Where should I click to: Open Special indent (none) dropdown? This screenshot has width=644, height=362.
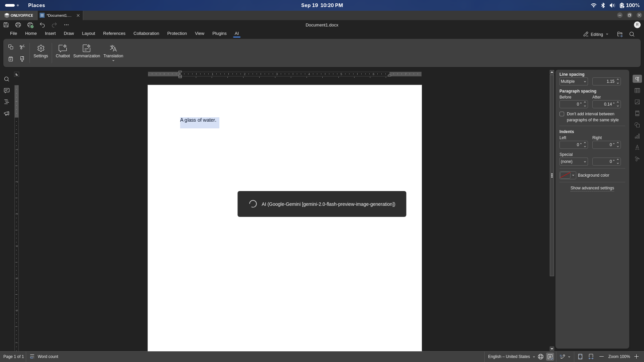coord(573,162)
